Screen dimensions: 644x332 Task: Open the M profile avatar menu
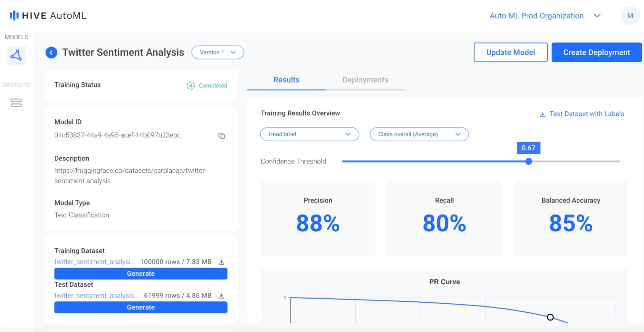(630, 15)
